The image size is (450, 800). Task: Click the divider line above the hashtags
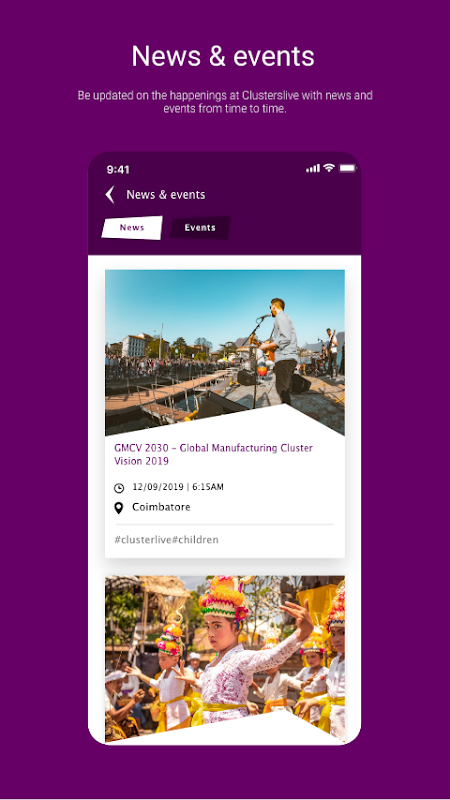coord(224,524)
